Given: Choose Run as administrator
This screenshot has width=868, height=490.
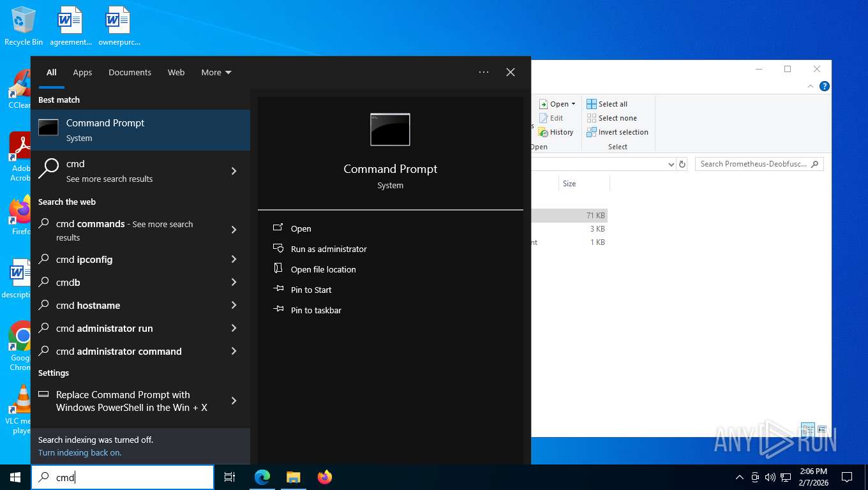Looking at the screenshot, I should pyautogui.click(x=329, y=249).
